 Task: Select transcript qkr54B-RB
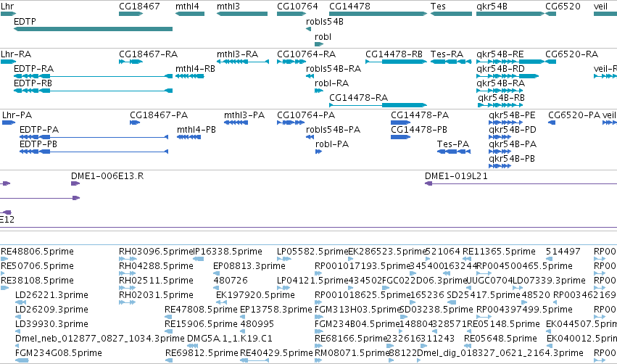(501, 98)
